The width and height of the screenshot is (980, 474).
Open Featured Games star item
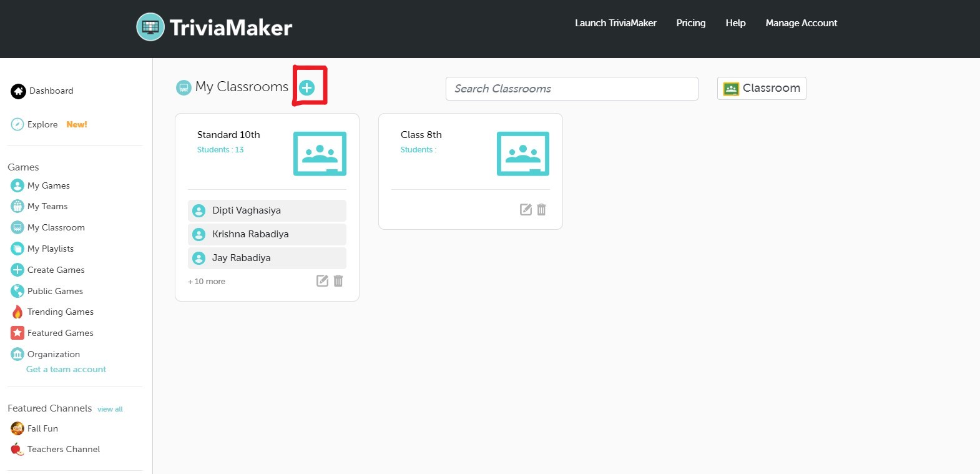point(17,333)
